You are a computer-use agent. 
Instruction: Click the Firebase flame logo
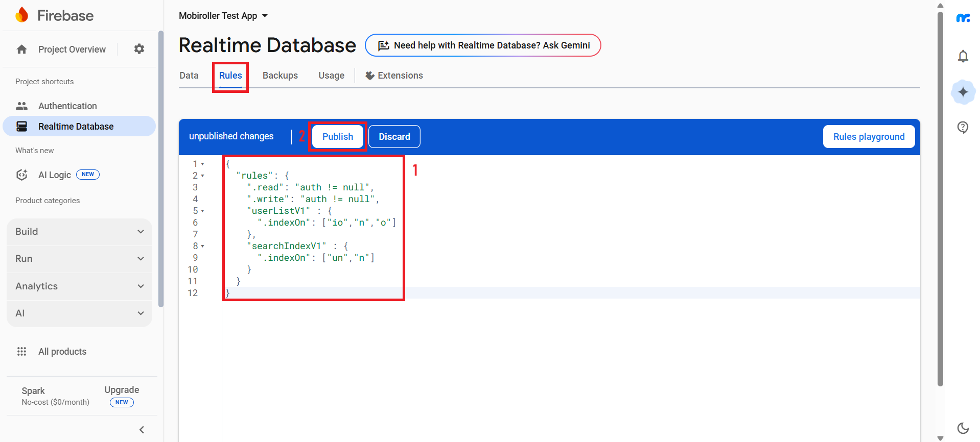tap(21, 15)
